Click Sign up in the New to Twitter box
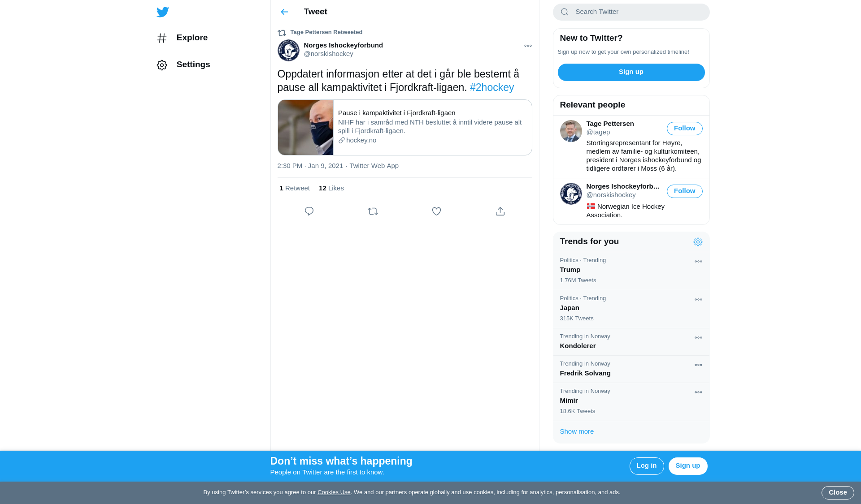Image resolution: width=861 pixels, height=504 pixels. click(x=631, y=72)
